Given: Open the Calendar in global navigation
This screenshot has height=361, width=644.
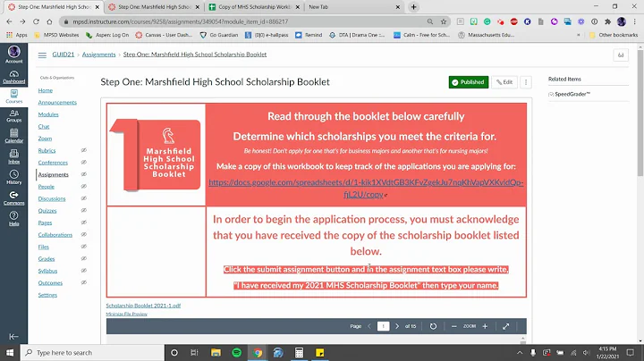Looking at the screenshot, I should (14, 136).
